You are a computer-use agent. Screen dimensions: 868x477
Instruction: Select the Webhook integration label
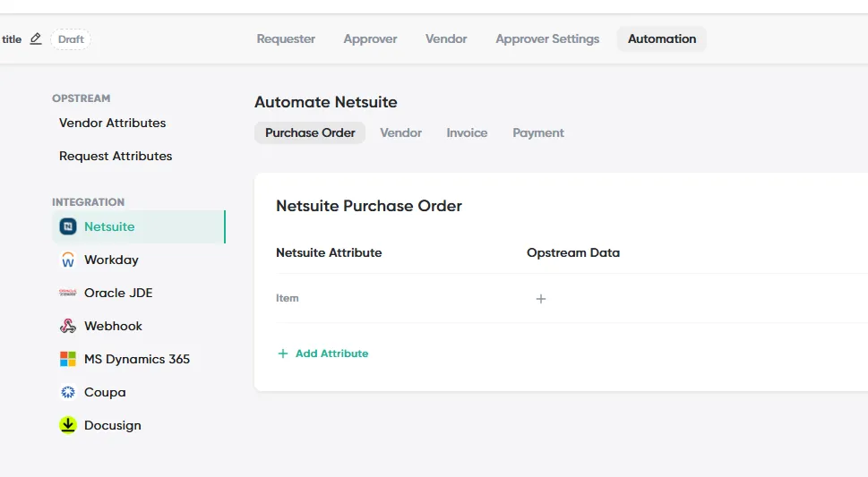113,326
